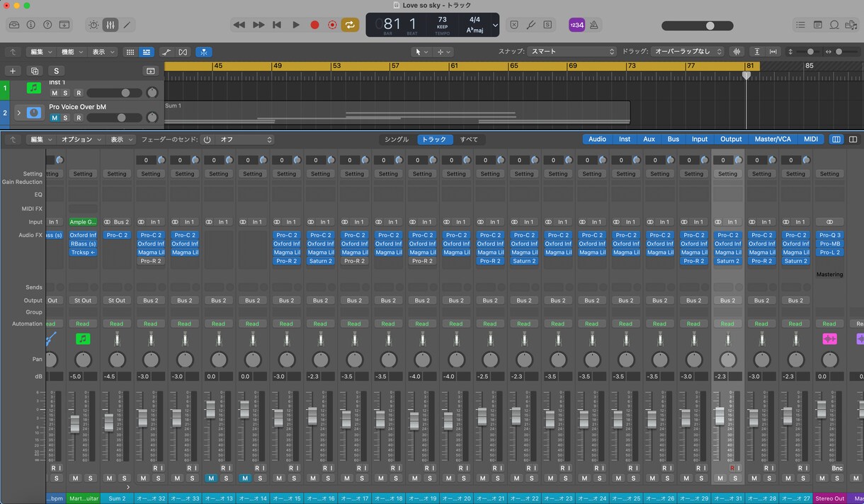Record-enable the Pro Voice Over bM track

[79, 118]
